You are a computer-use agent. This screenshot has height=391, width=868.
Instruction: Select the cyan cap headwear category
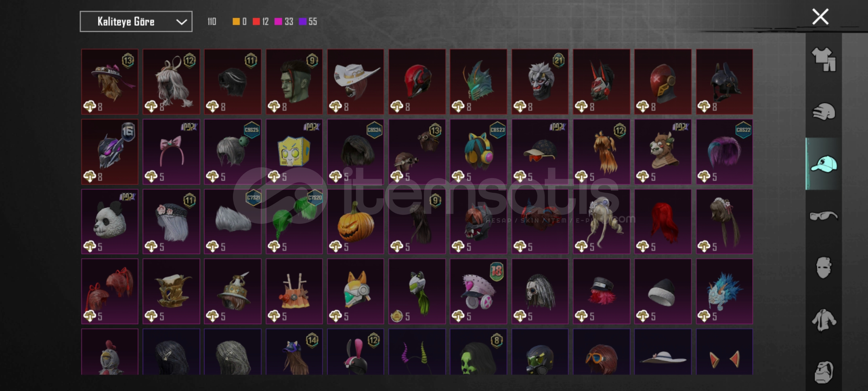pos(824,164)
